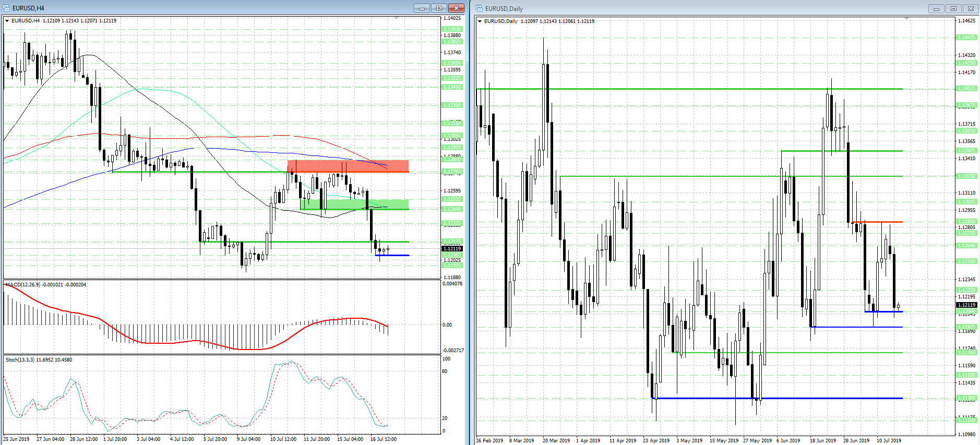980x445 pixels.
Task: Click the 1.11300 level label on Daily scale
Action: point(966,398)
